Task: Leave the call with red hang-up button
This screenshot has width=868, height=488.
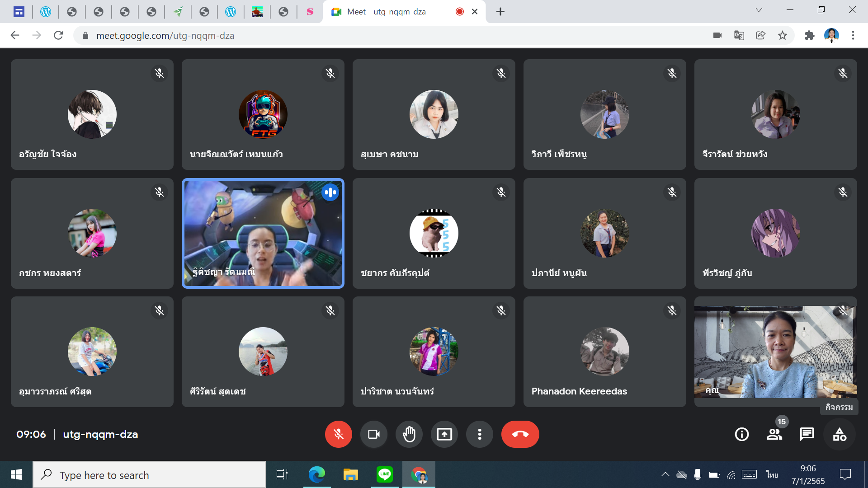Action: point(520,434)
